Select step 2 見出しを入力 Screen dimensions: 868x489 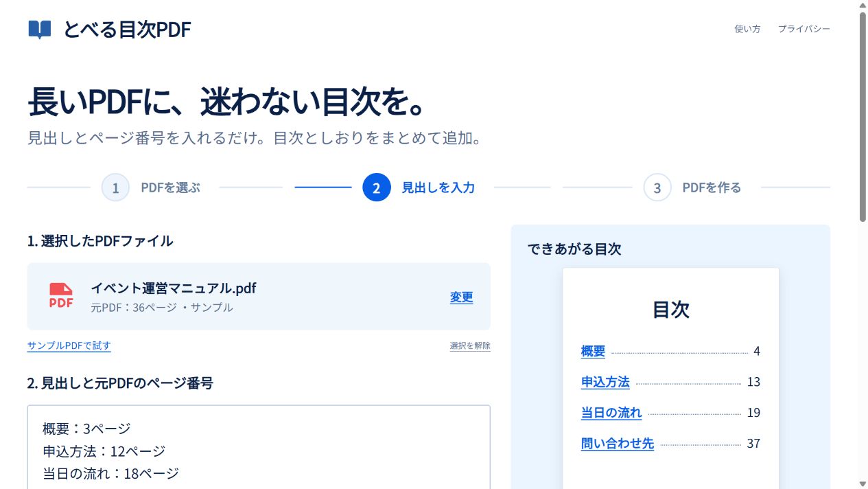[x=419, y=187]
